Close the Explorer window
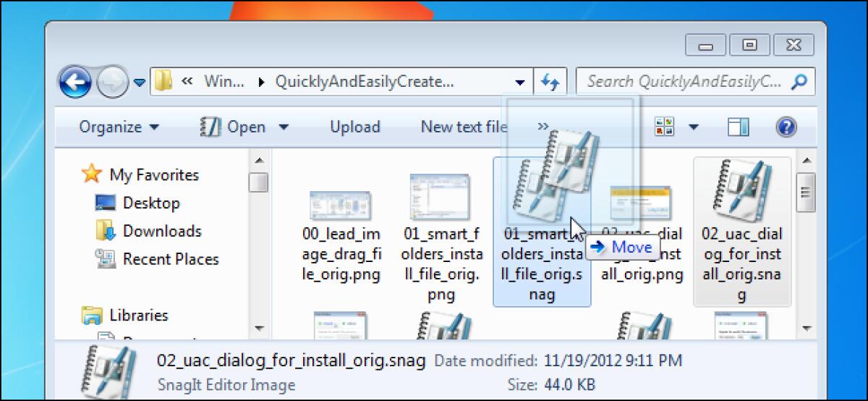The width and height of the screenshot is (868, 401). click(794, 46)
